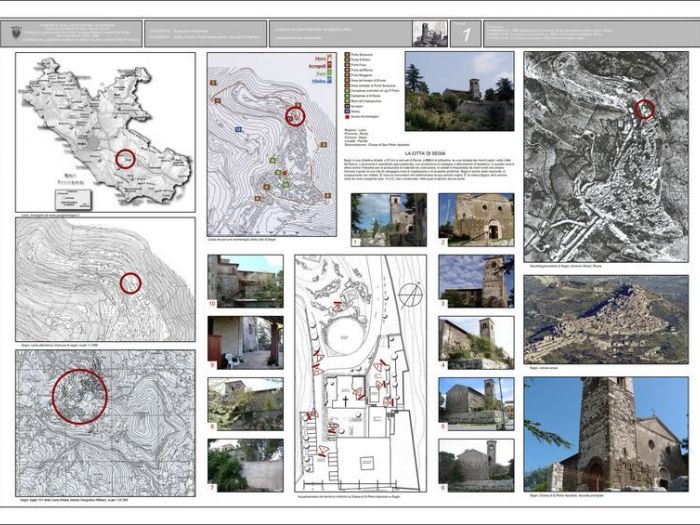700x525 pixels.
Task: Click the large red circle on military map
Action: tap(80, 396)
